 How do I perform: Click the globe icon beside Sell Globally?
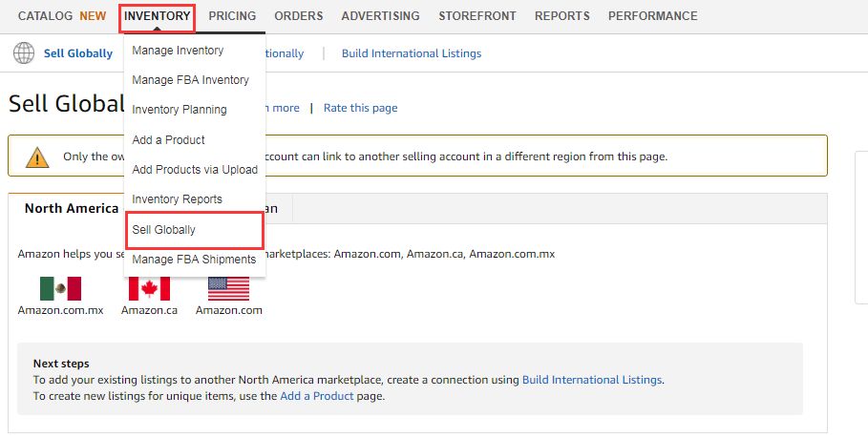24,53
